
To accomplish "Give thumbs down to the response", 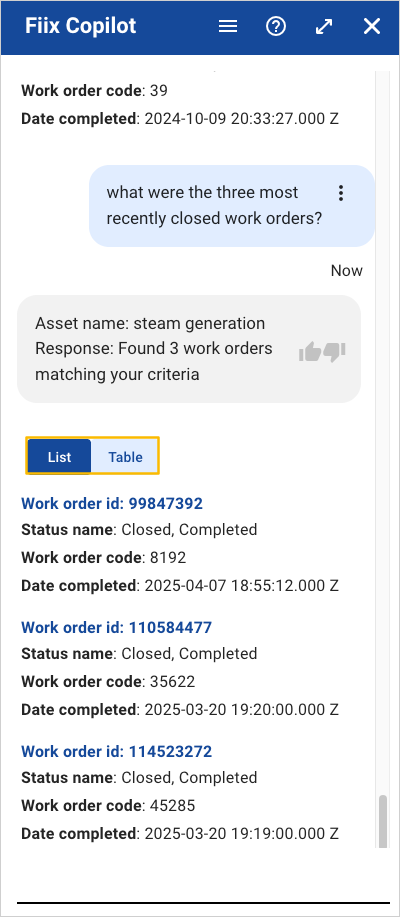I will [x=335, y=351].
